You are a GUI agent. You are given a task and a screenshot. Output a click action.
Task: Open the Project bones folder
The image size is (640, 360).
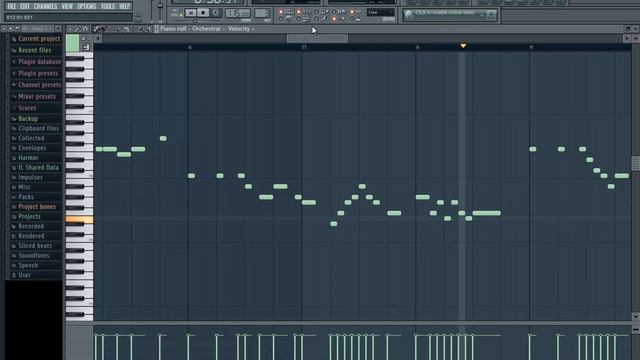[37, 207]
